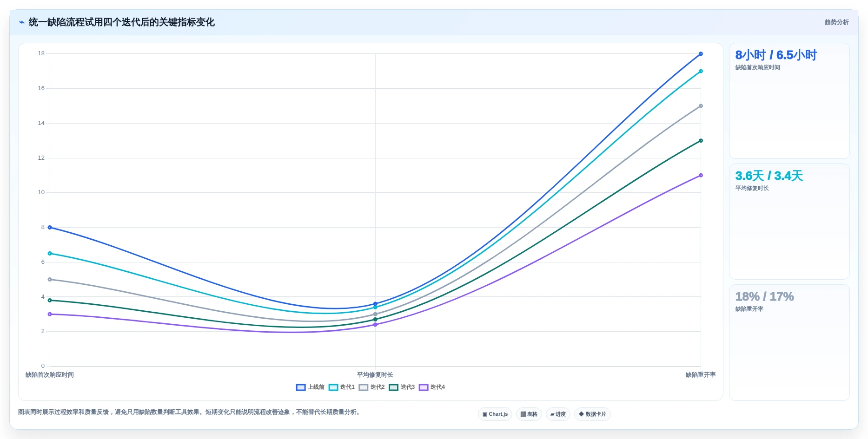The image size is (868, 439).
Task: Click the 上线前 data point at 缺陷重开率
Action: [701, 54]
